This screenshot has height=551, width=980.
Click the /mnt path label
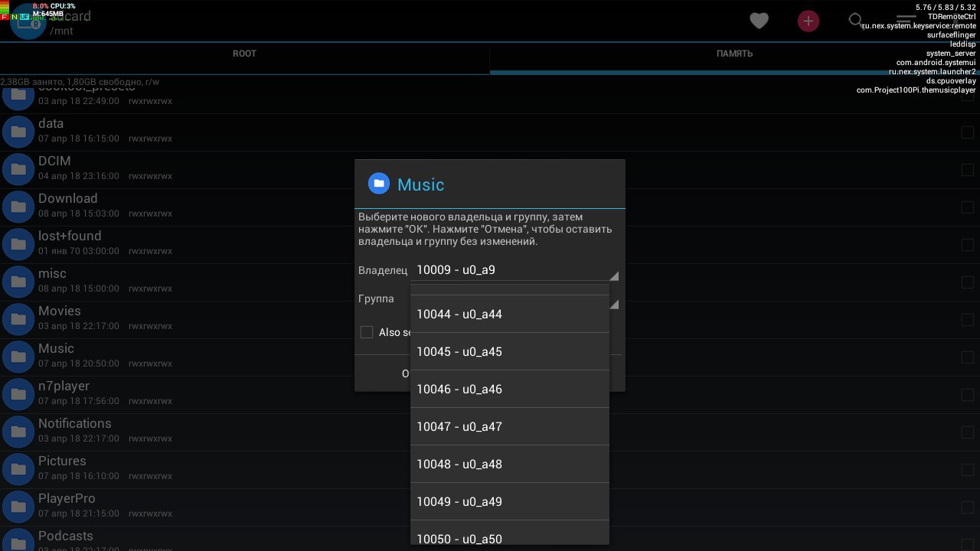[61, 31]
